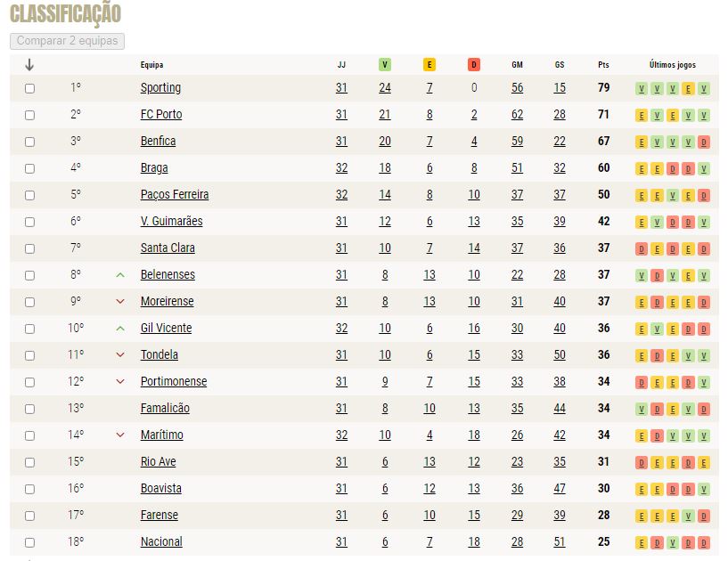Check the box next to Nacional
Image resolution: width=728 pixels, height=561 pixels.
click(x=29, y=542)
